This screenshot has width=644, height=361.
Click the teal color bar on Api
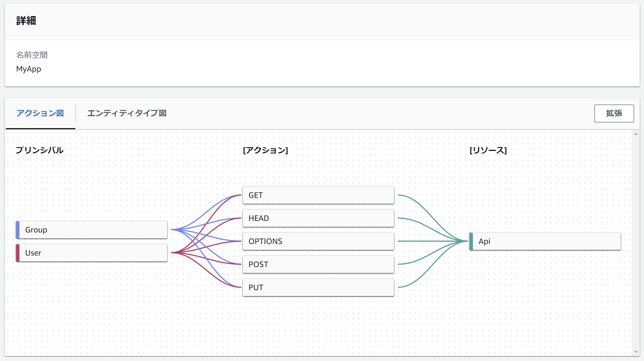pos(471,241)
